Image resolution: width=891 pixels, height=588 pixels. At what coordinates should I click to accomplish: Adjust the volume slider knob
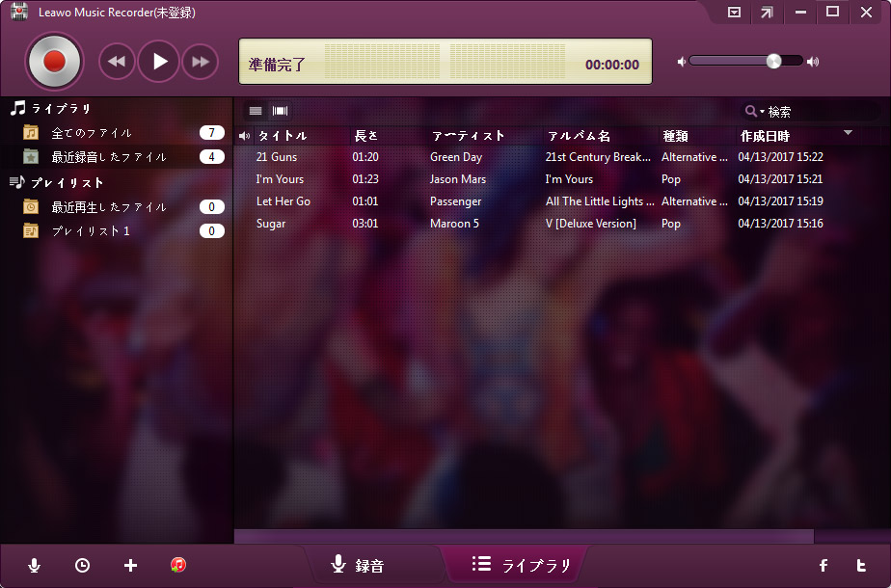(x=773, y=62)
